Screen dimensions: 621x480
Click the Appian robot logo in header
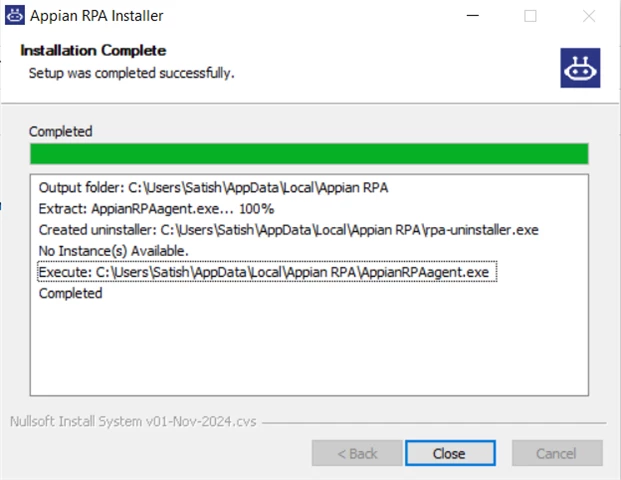(x=580, y=68)
